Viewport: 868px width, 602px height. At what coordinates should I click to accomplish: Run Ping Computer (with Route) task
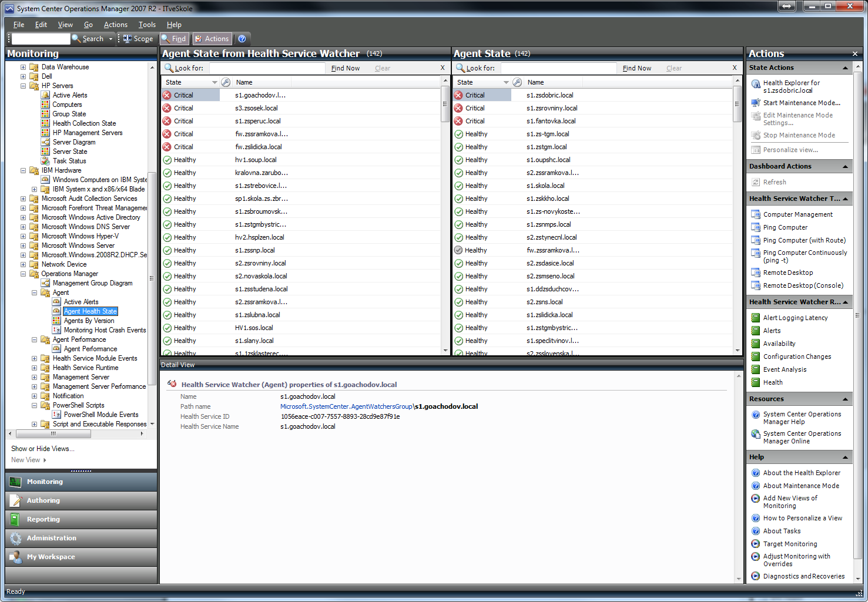(804, 240)
